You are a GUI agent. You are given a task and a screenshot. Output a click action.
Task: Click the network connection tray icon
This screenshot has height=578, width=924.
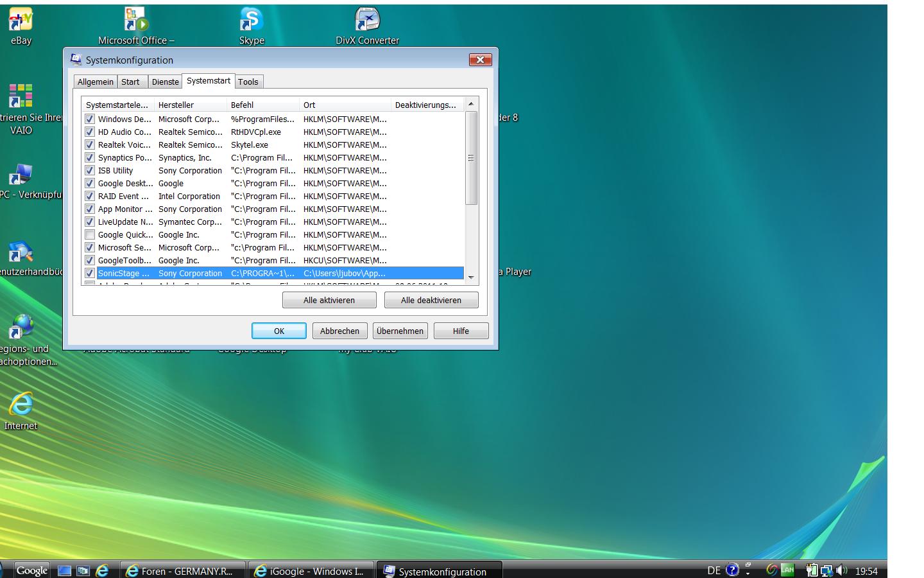[827, 570]
